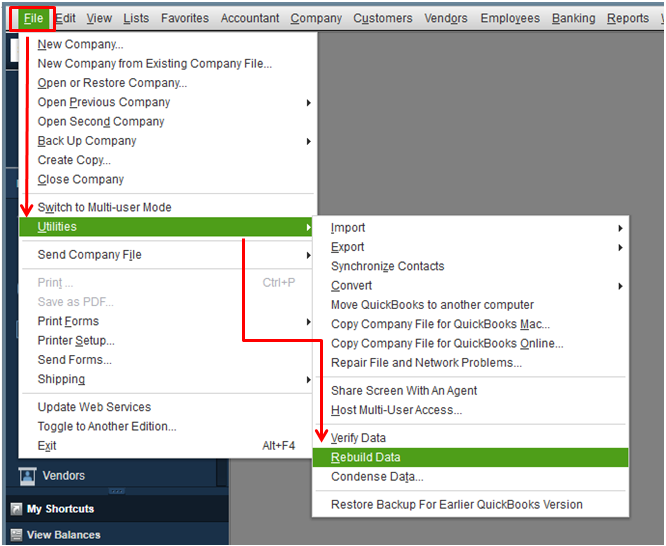
Task: Click the My Shortcuts icon
Action: (16, 509)
